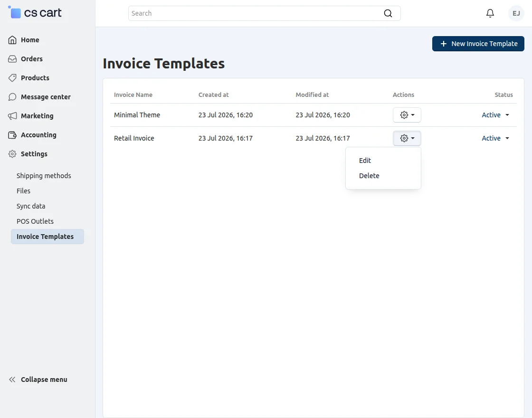Image resolution: width=532 pixels, height=418 pixels.
Task: Open Marketing section
Action: click(x=37, y=116)
